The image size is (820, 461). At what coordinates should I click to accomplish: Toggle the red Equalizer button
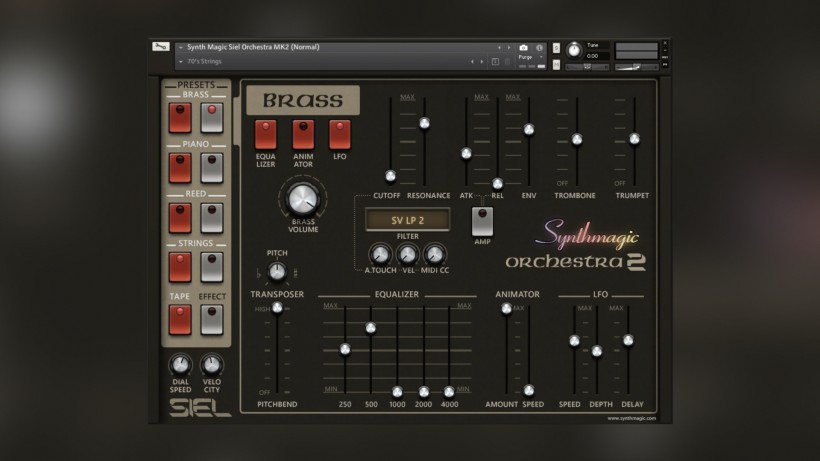coord(266,134)
